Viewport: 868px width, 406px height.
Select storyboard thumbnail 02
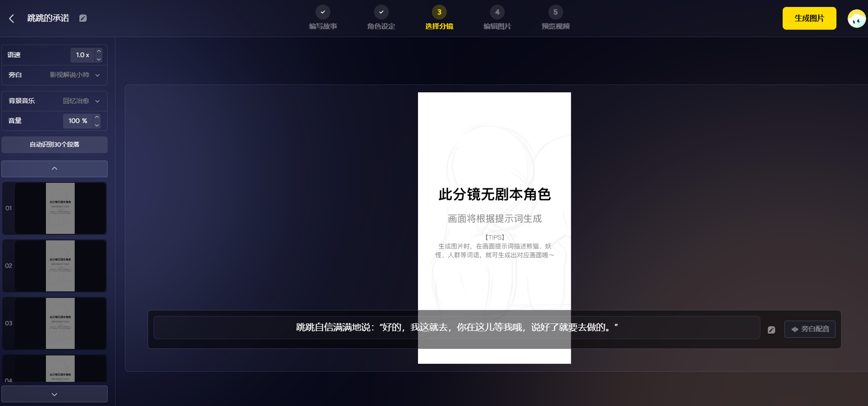(x=55, y=266)
